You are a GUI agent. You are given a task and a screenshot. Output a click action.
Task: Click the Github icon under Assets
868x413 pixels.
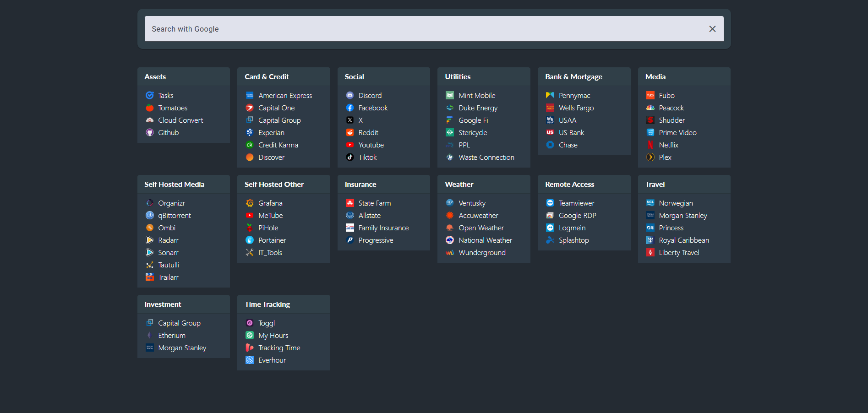150,132
